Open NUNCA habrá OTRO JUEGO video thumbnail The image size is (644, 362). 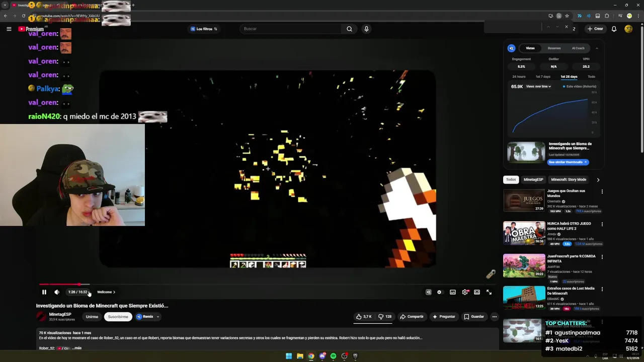[x=524, y=233]
